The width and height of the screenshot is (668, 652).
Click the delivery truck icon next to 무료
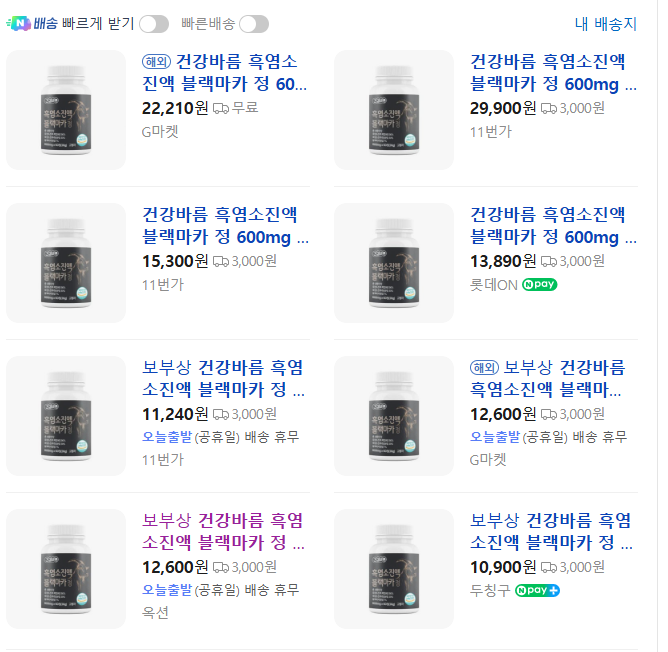(221, 108)
